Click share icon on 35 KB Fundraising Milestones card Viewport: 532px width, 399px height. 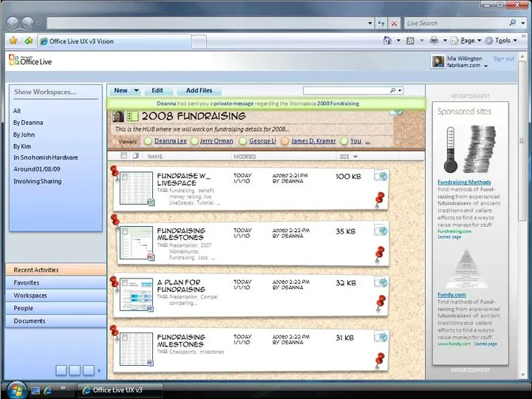[381, 230]
